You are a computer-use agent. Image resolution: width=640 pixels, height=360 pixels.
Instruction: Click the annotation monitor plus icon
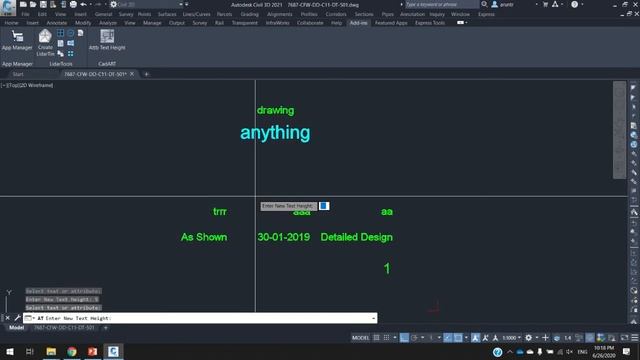[x=545, y=338]
